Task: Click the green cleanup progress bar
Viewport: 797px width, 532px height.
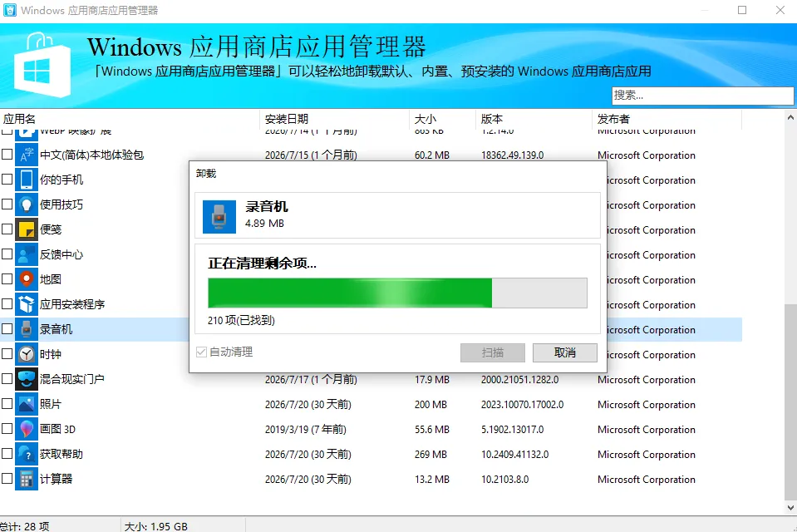Action: (x=397, y=293)
